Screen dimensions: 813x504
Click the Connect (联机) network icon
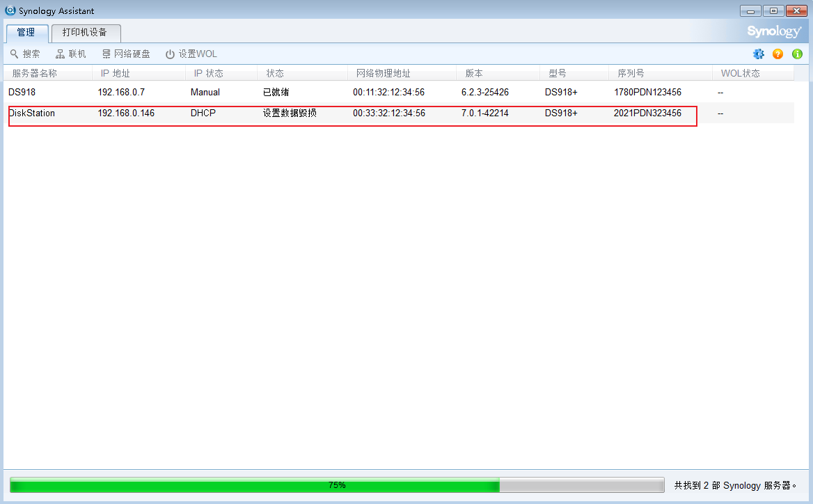point(61,54)
